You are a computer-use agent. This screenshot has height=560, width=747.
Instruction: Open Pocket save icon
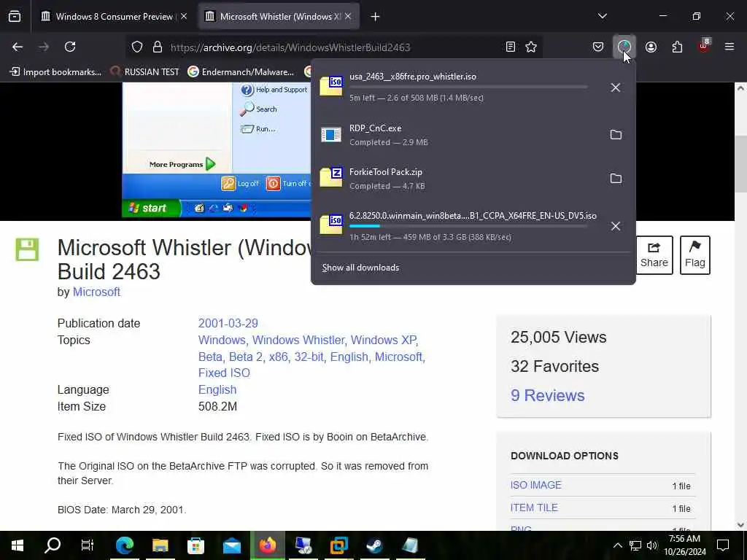598,47
